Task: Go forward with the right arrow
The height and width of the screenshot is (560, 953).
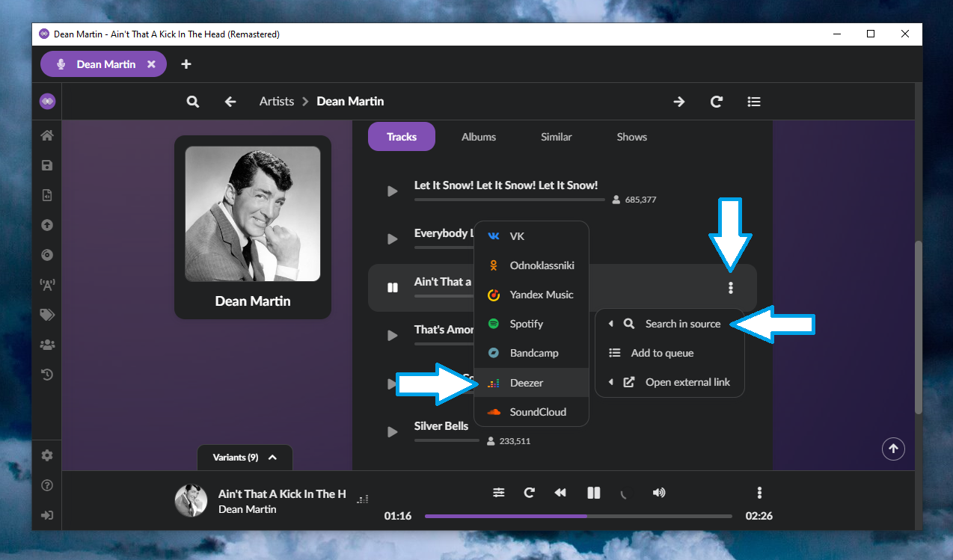Action: [x=679, y=102]
